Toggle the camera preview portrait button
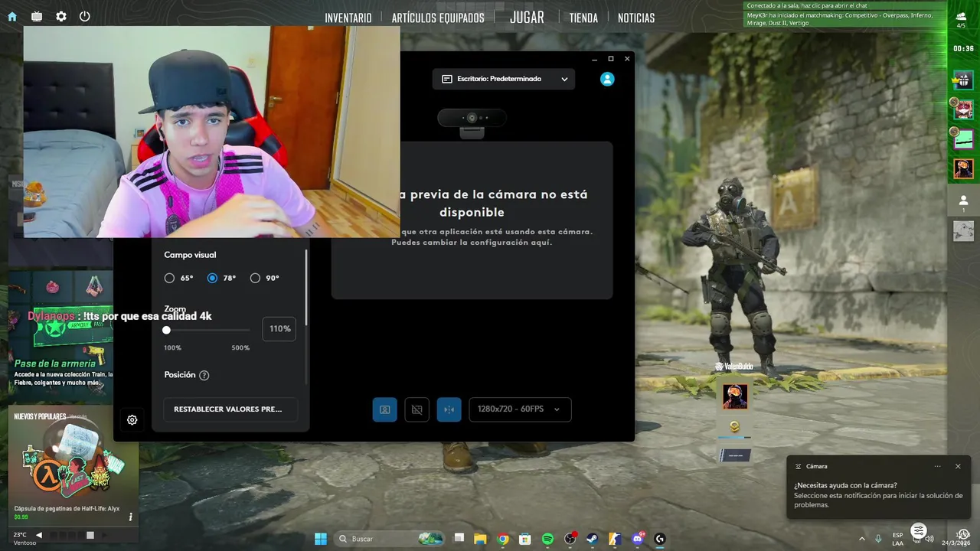980x551 pixels. (384, 409)
